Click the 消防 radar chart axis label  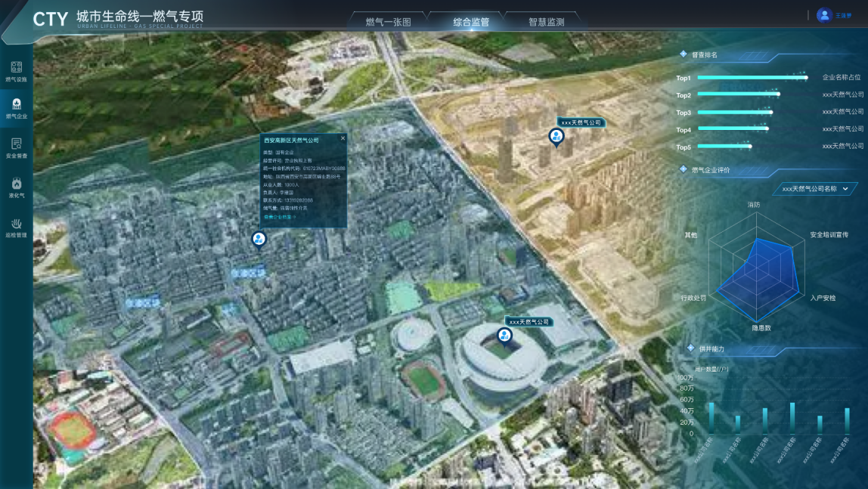tap(753, 205)
